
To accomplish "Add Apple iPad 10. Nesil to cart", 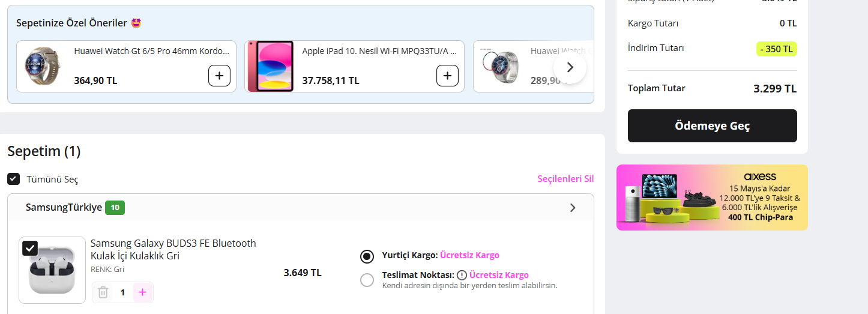I will (447, 76).
